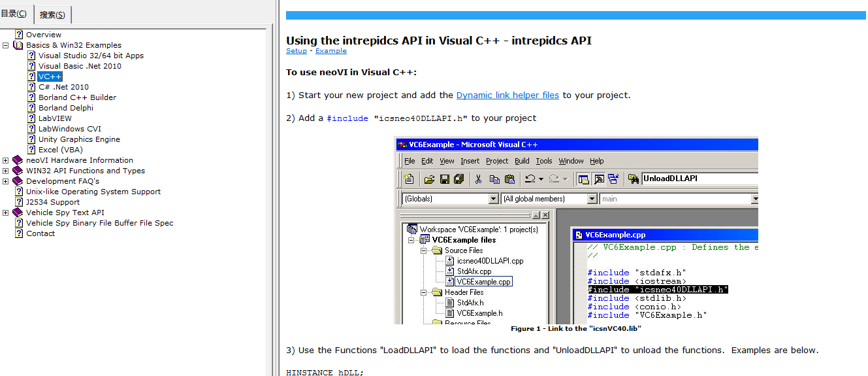The width and height of the screenshot is (868, 376).
Task: Click the Vehicle Spy Text API book icon
Action: 18,213
